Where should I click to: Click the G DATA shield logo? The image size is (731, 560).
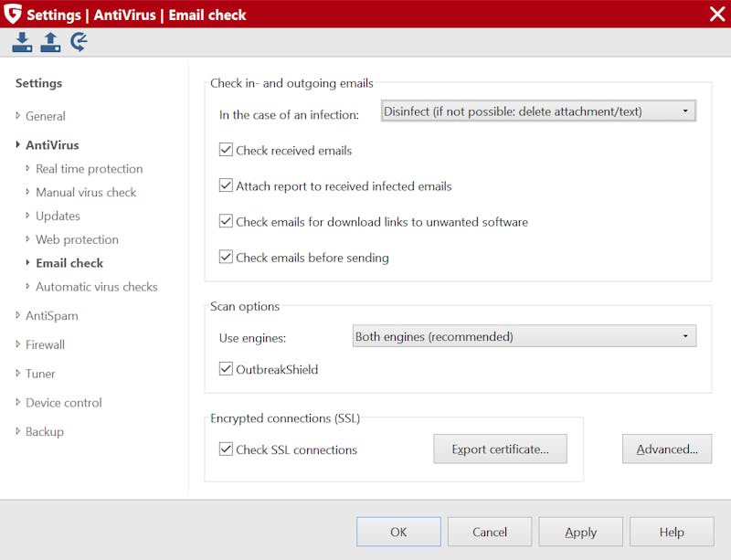click(x=12, y=14)
